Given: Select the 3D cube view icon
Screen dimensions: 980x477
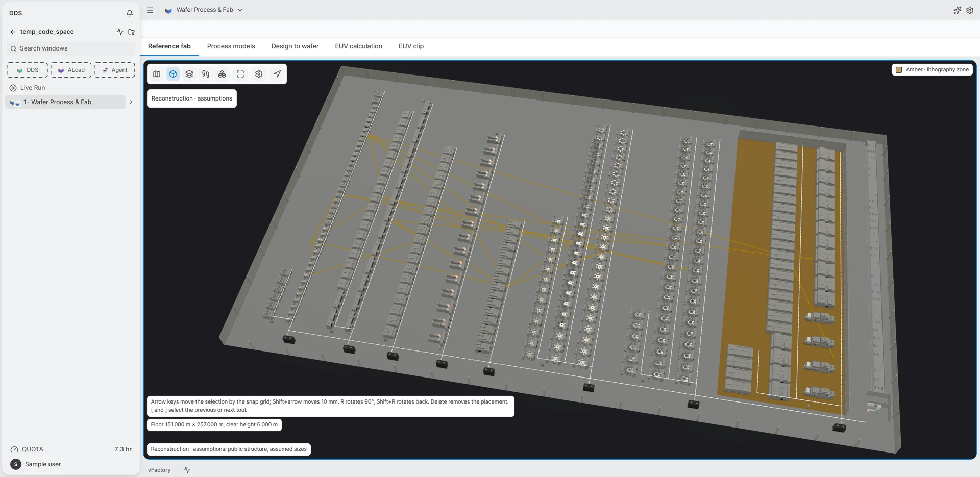Looking at the screenshot, I should [x=173, y=74].
